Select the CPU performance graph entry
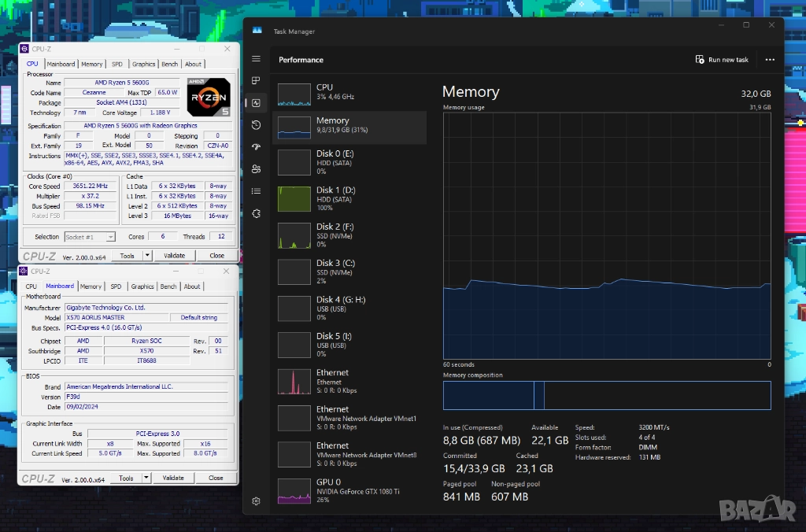Image resolution: width=806 pixels, height=532 pixels. 349,92
